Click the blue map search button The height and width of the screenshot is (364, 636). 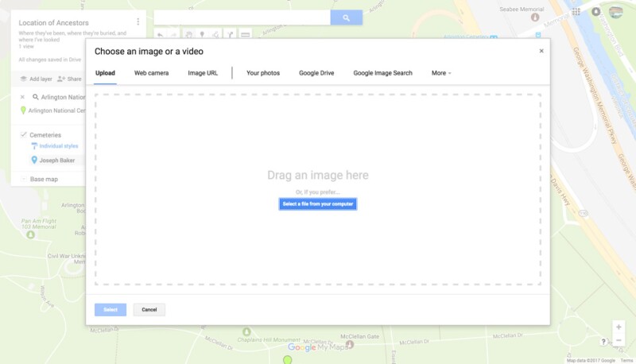(346, 17)
